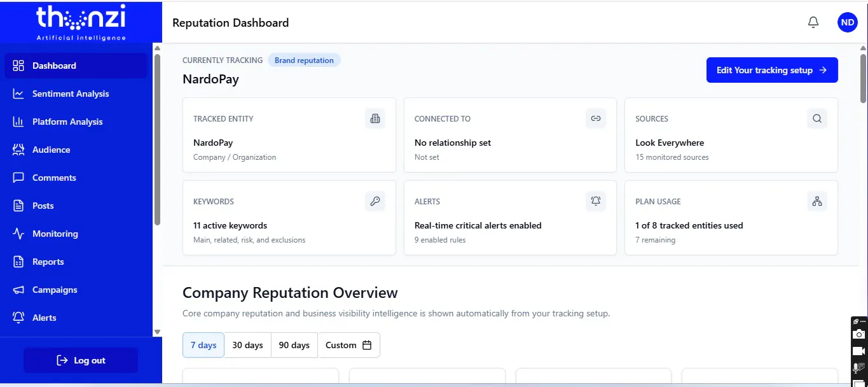Click the Audience people icon

click(18, 150)
